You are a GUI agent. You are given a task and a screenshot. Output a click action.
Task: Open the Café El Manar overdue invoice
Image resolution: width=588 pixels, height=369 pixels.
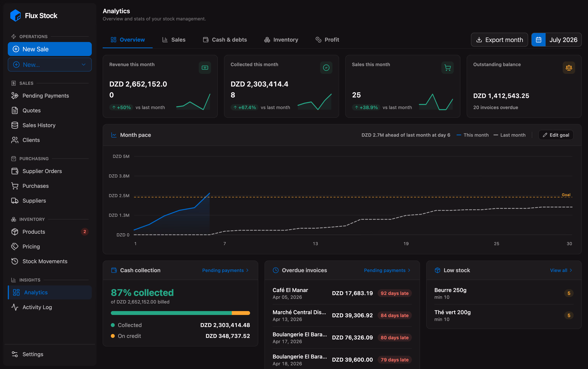click(x=342, y=293)
